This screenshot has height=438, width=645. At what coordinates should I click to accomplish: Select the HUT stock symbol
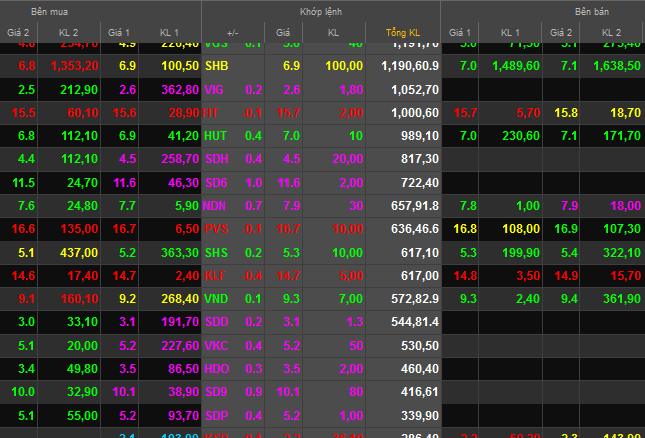(217, 135)
